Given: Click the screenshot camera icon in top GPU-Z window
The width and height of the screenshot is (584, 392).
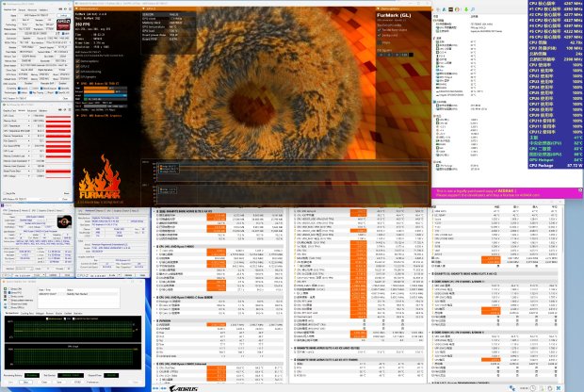Looking at the screenshot, I should pyautogui.click(x=60, y=8).
